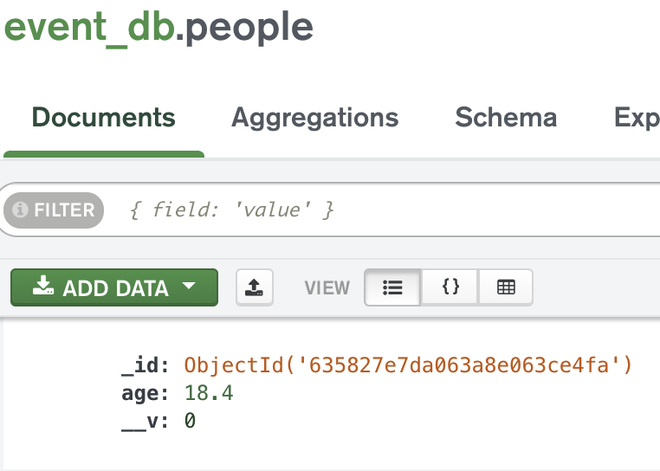Switch to the Aggregations tab

[x=315, y=118]
